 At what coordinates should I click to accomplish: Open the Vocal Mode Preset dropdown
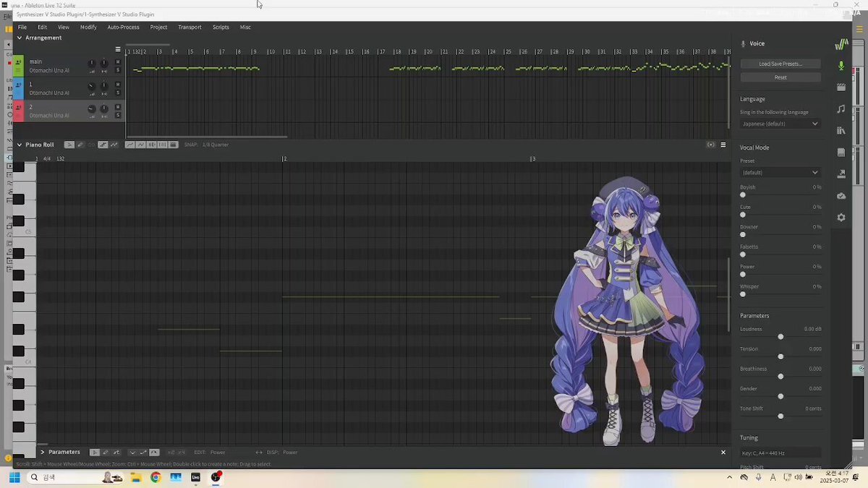pos(780,173)
